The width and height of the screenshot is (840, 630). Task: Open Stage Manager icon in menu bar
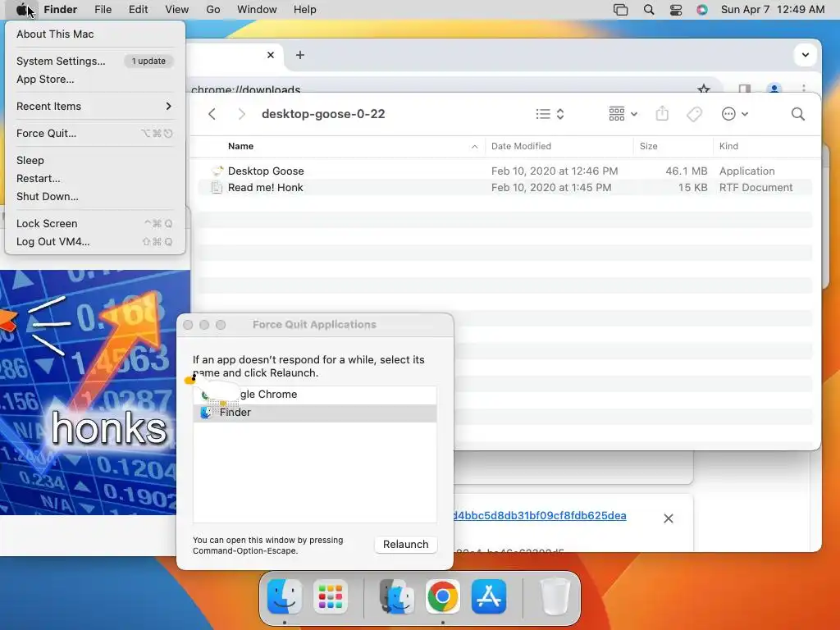pos(620,10)
